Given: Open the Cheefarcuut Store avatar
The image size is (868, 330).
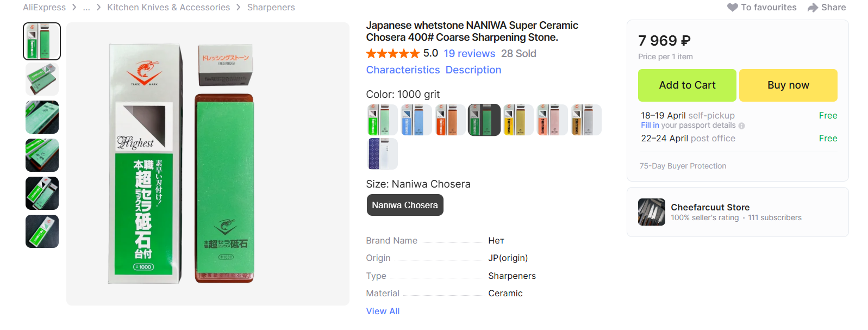Looking at the screenshot, I should point(651,212).
